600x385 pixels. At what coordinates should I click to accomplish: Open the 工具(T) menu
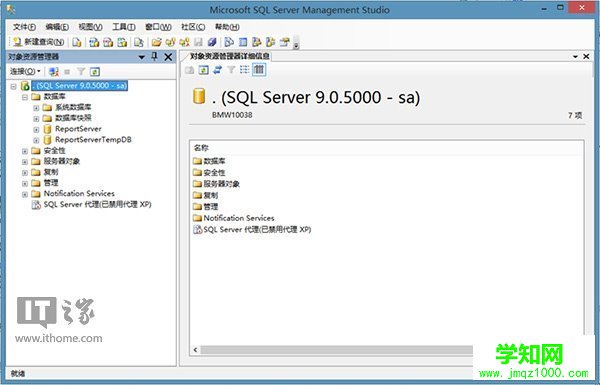click(x=124, y=27)
